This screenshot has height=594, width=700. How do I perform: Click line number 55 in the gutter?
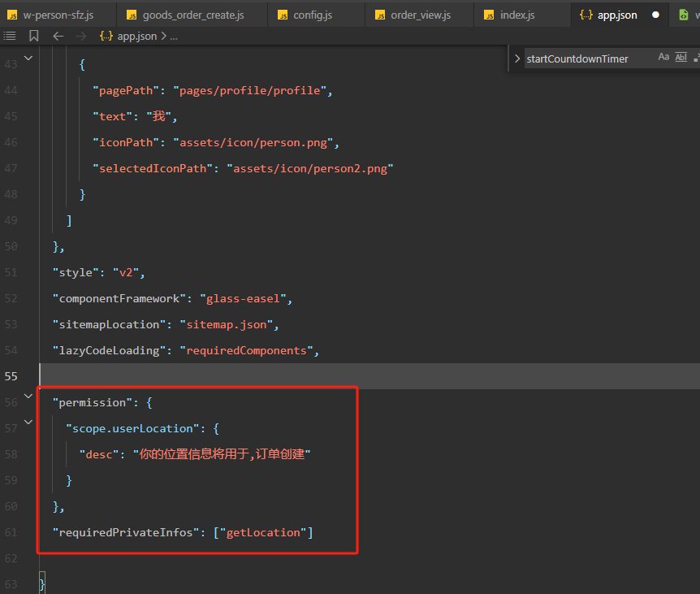tap(11, 376)
